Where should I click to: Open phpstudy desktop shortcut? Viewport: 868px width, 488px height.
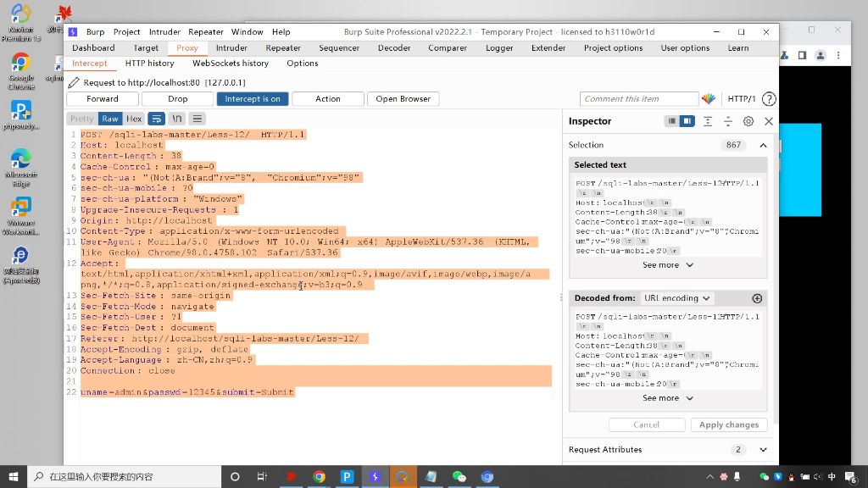21,115
